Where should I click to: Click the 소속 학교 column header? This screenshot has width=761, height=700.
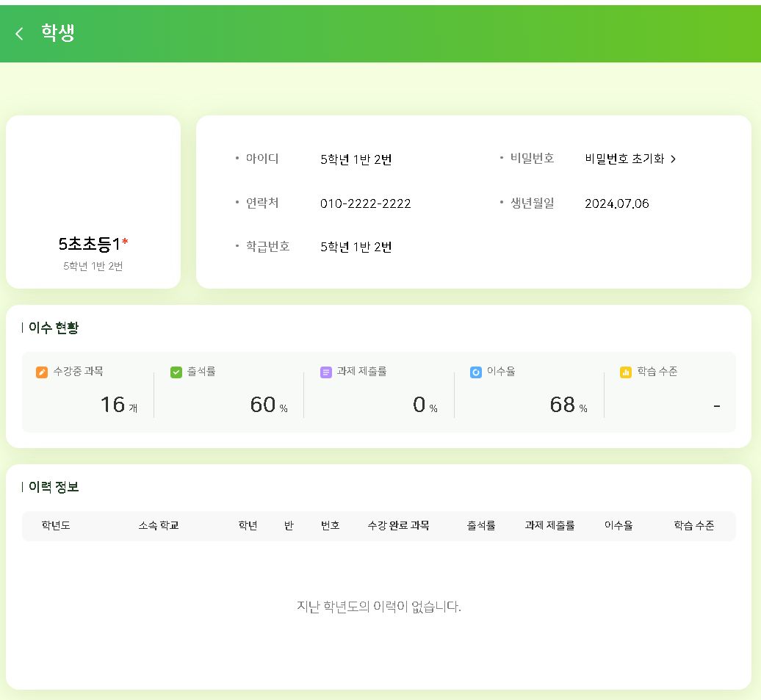[x=159, y=526]
